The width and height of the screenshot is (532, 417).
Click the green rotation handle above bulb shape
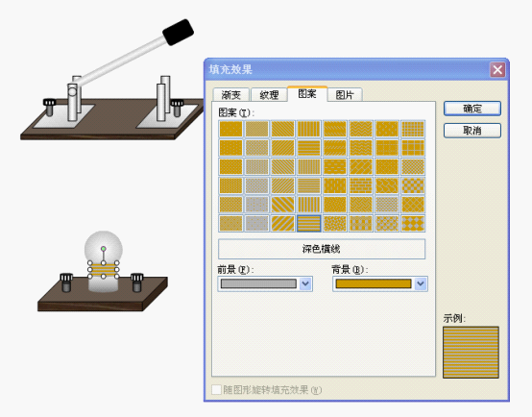click(104, 249)
